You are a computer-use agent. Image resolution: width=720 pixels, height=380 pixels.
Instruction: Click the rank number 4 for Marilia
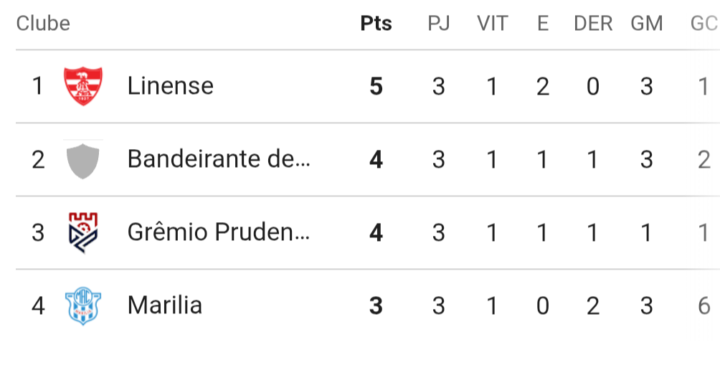tap(38, 306)
